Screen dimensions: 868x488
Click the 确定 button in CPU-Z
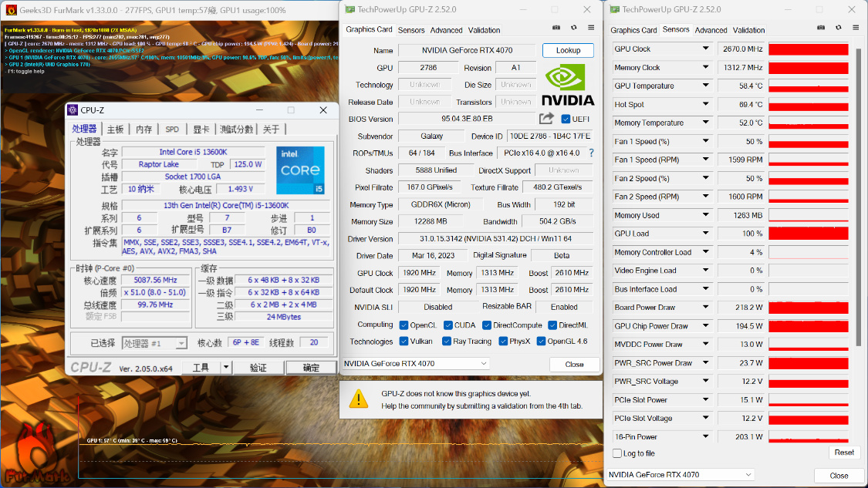tap(311, 368)
